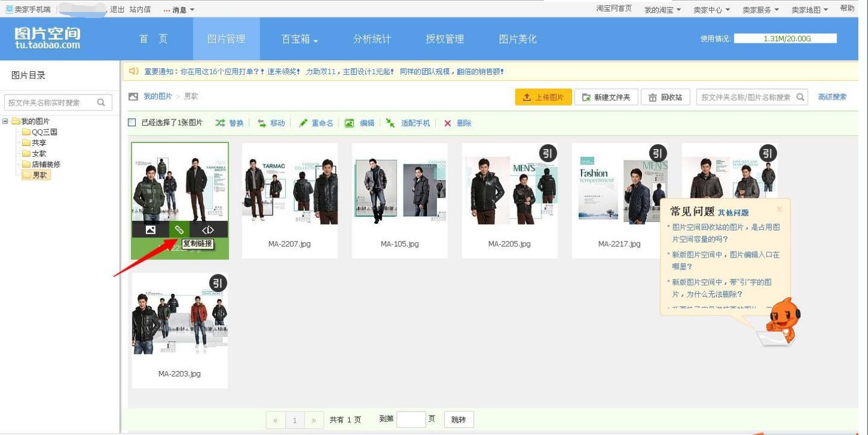The image size is (868, 435).
Task: Open the question about 图片编辑入口
Action: click(x=726, y=260)
